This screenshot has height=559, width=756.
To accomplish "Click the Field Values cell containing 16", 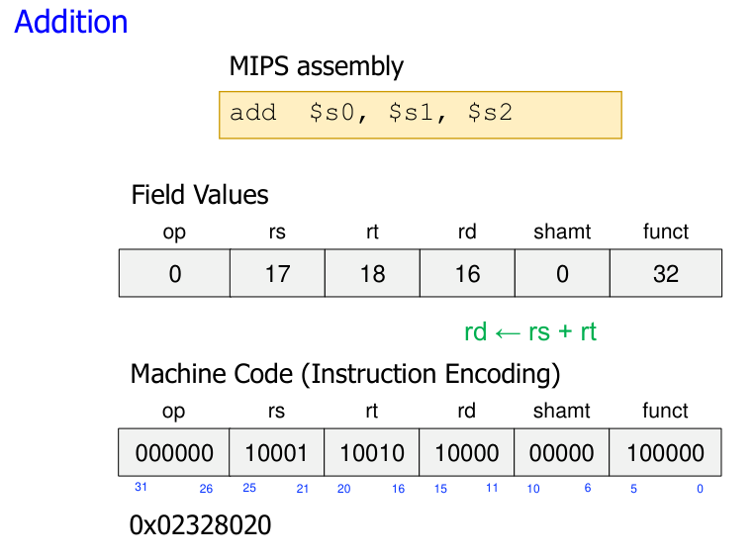I will click(467, 273).
